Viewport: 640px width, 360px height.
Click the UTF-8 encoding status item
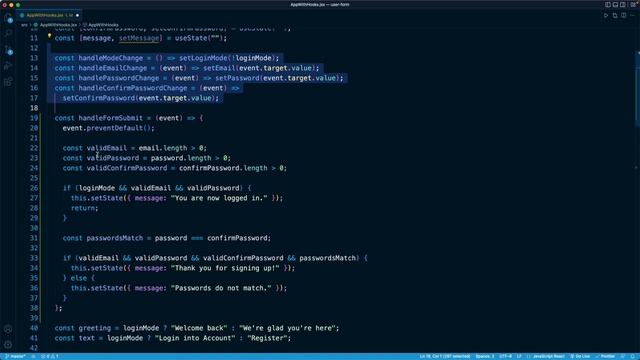tap(505, 356)
